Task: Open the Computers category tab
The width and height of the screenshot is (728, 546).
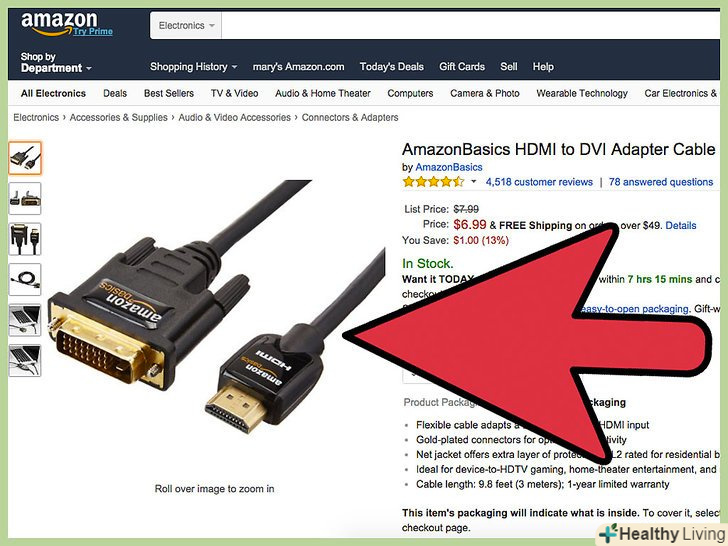Action: click(410, 93)
